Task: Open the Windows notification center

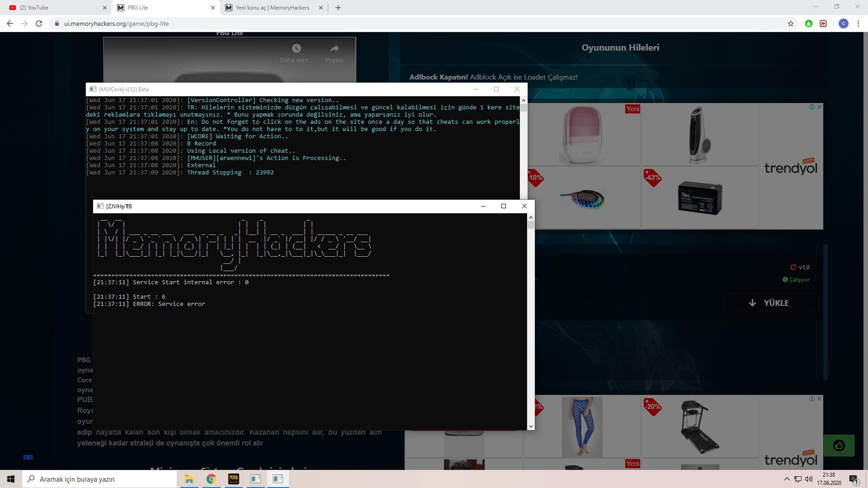Action: (x=854, y=479)
